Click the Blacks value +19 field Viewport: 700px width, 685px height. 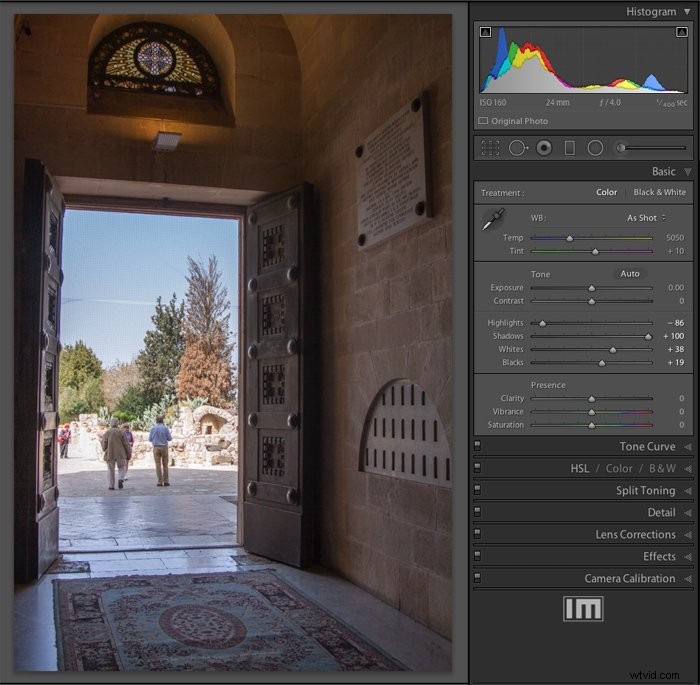675,362
